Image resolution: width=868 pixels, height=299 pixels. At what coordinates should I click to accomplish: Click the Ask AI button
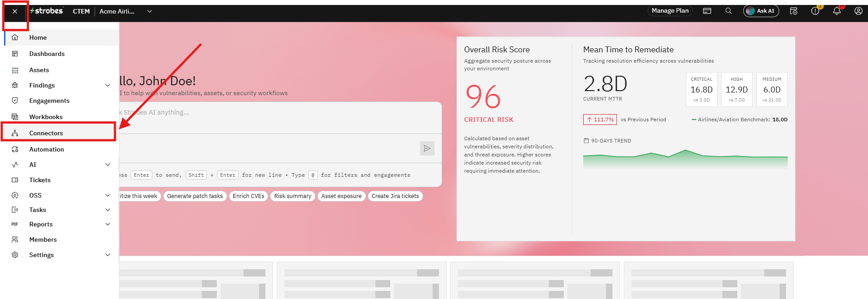tap(761, 11)
